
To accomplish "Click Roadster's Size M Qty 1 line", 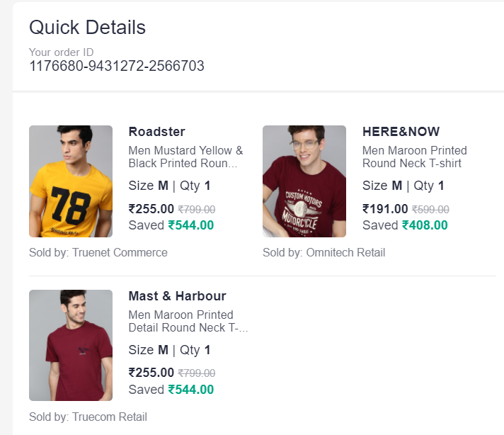I will [169, 186].
